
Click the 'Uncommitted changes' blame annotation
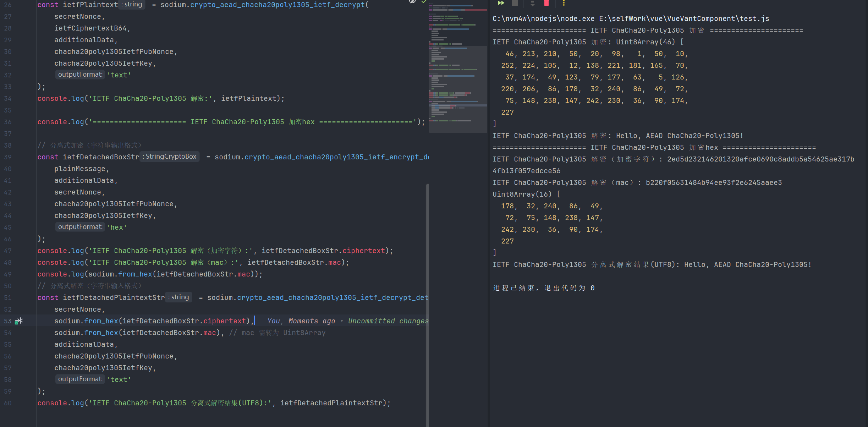tap(388, 321)
